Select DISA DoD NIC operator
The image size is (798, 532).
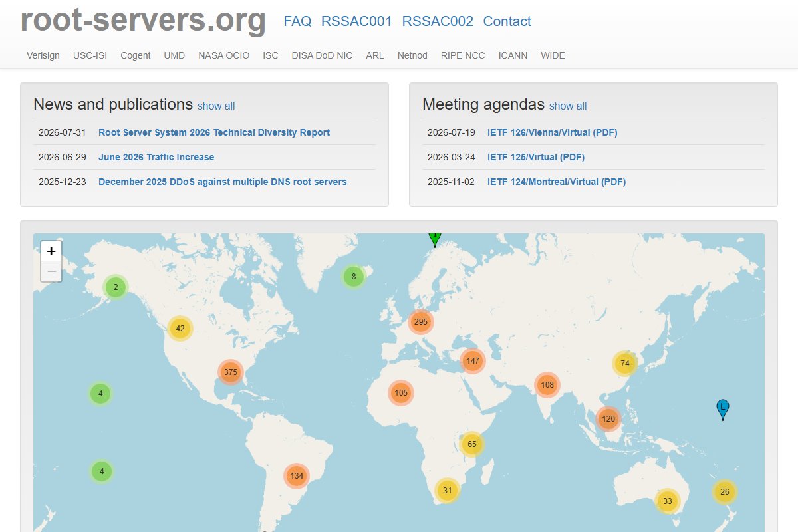point(322,55)
